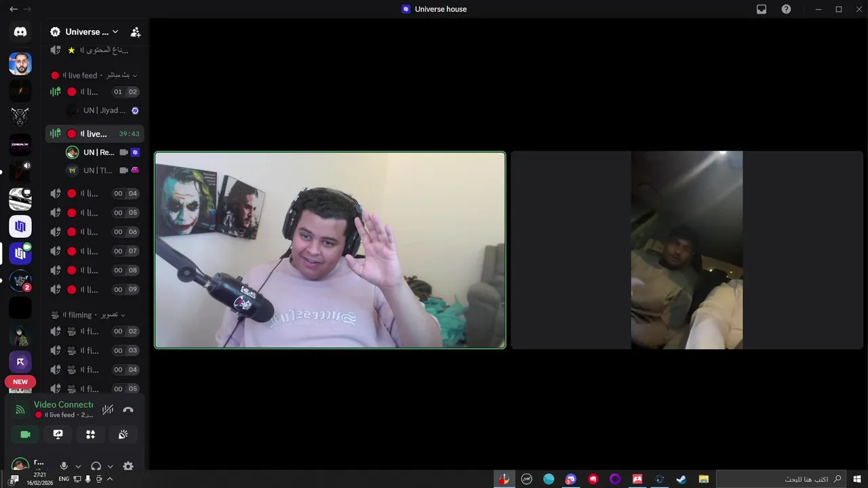Join filming channel with limit 03

tap(94, 350)
